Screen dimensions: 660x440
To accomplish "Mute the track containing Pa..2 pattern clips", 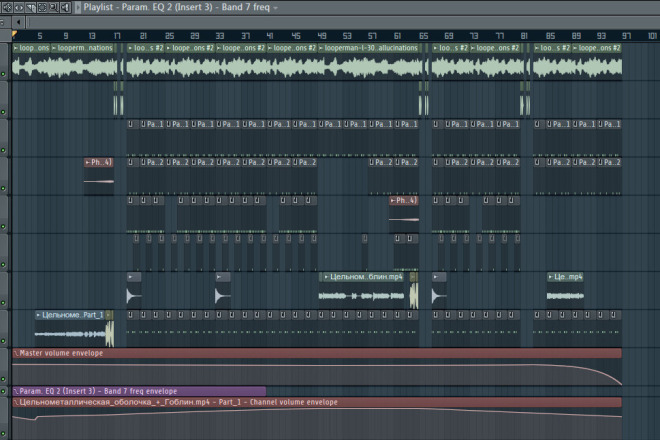I will tap(3, 188).
